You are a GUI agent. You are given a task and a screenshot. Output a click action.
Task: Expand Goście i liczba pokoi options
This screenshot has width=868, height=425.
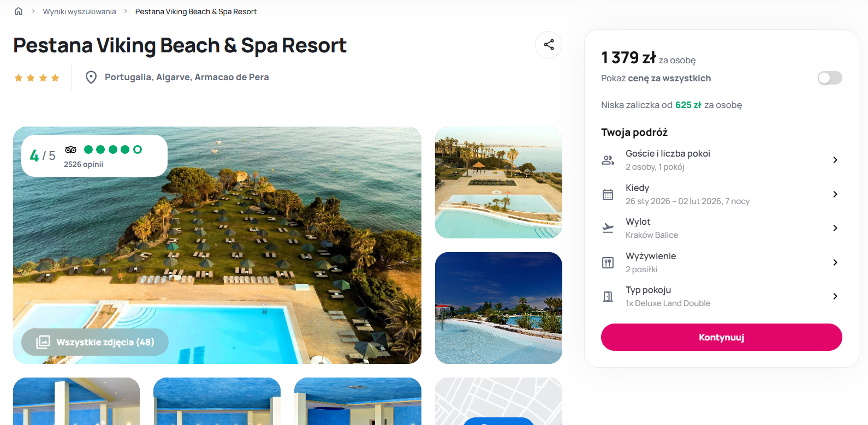click(x=835, y=160)
